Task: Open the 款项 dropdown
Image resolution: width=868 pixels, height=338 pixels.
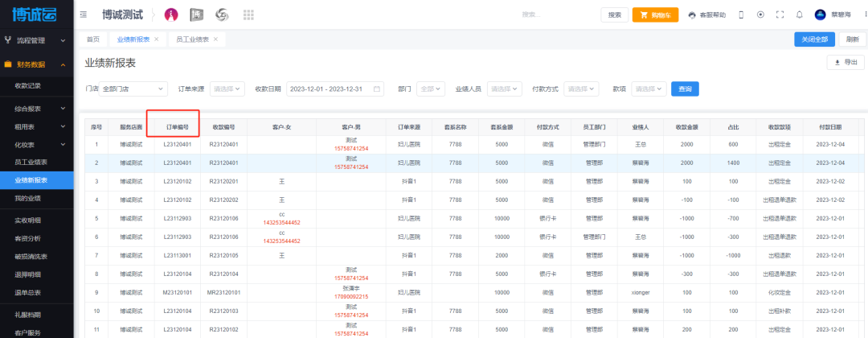Action: click(649, 89)
